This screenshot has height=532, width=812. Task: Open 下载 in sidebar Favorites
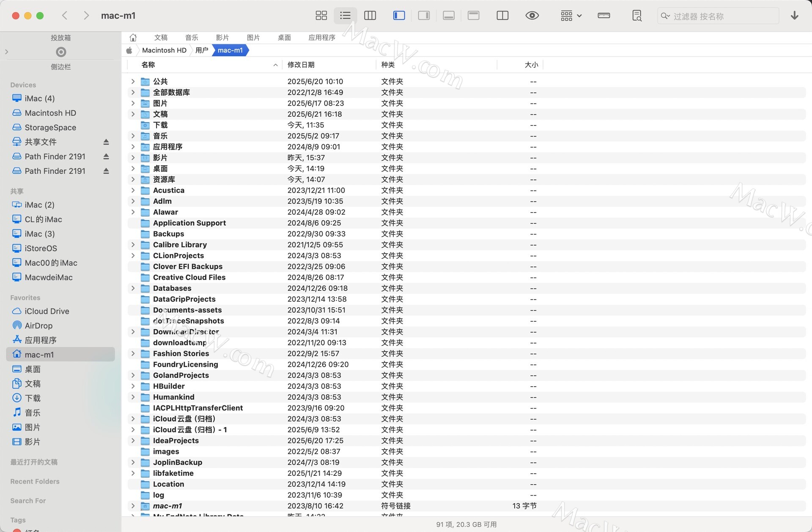pyautogui.click(x=33, y=398)
